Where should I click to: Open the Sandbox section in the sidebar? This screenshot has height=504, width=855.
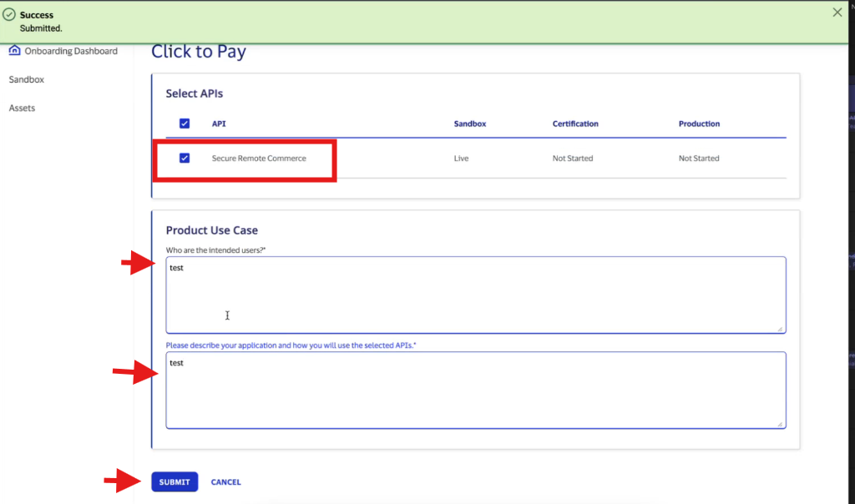(x=26, y=78)
